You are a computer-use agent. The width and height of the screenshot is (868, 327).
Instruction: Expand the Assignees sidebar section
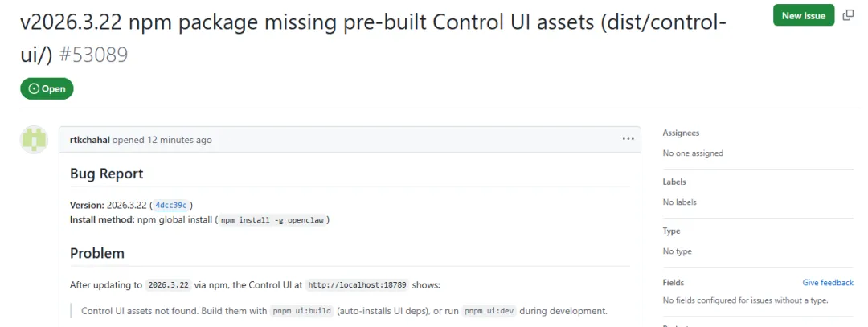[x=681, y=133]
